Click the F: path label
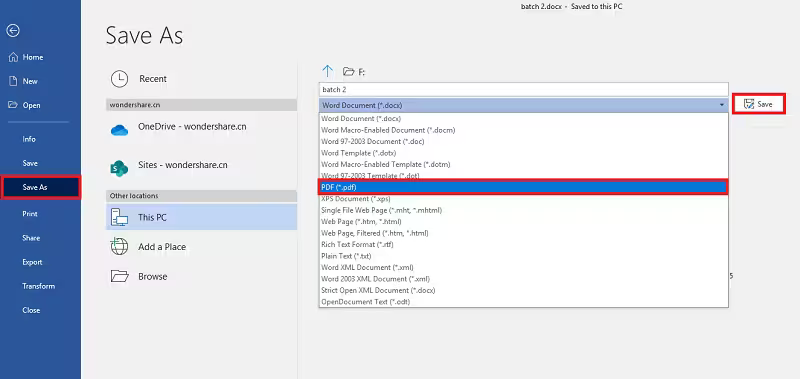 [x=361, y=72]
